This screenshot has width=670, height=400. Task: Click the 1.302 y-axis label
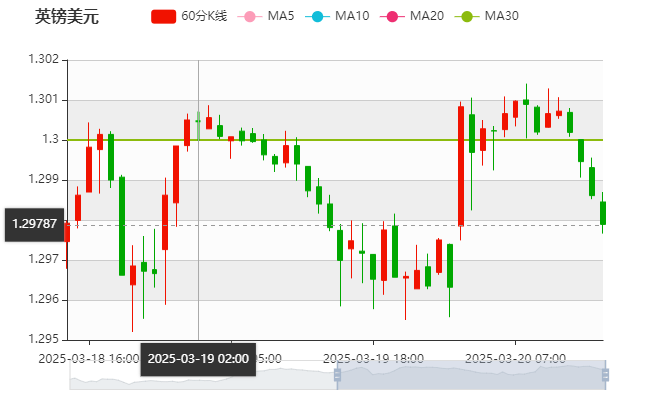coord(44,59)
